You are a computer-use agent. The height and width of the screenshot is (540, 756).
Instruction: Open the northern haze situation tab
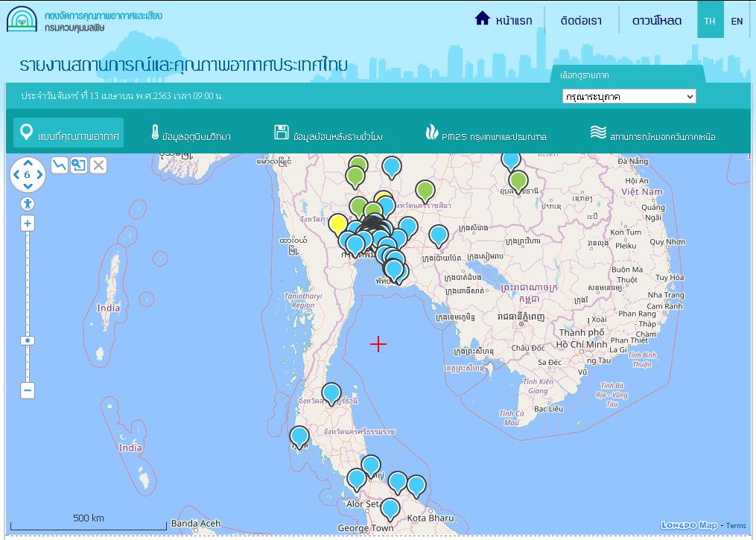652,133
